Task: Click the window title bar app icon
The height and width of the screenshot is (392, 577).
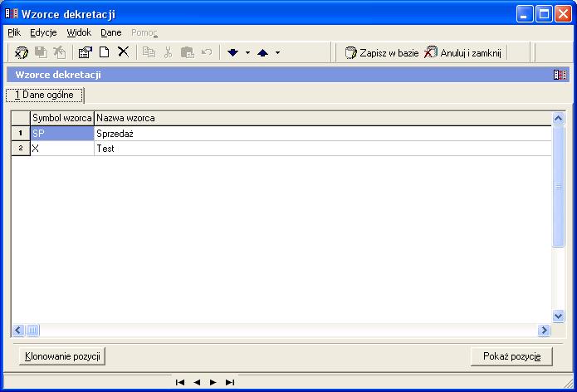Action: coord(12,13)
